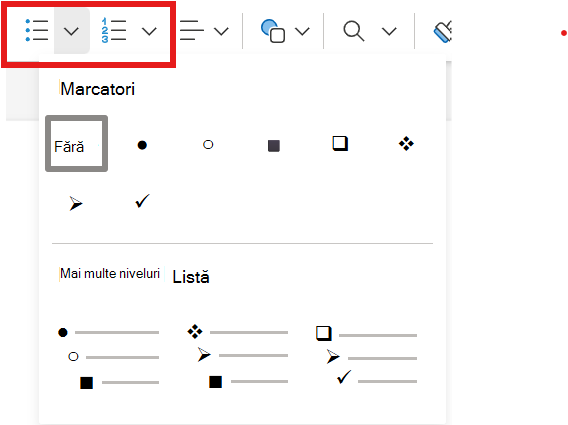Choose the checkmark bullet
This screenshot has height=425, width=568.
(142, 201)
